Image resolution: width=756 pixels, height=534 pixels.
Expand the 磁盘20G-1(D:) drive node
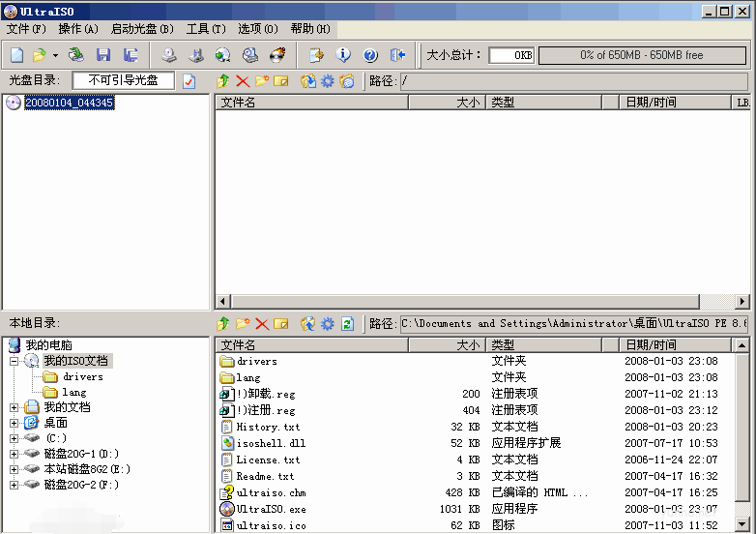(15, 454)
